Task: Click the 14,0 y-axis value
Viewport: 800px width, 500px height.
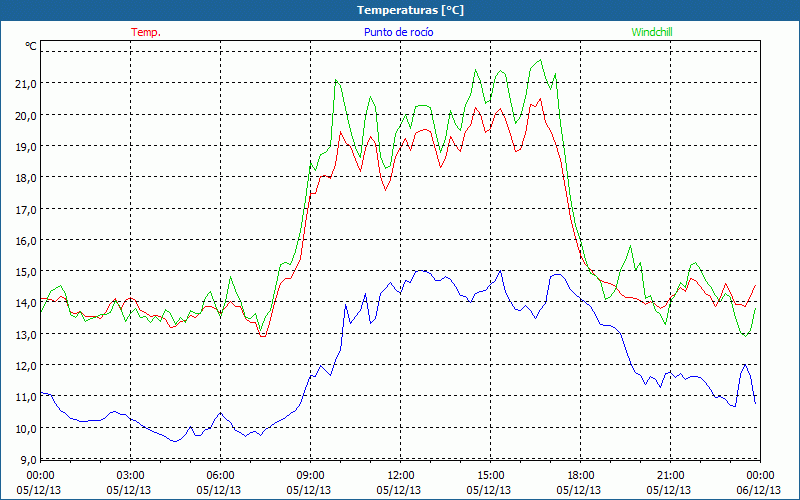Action: (26, 303)
